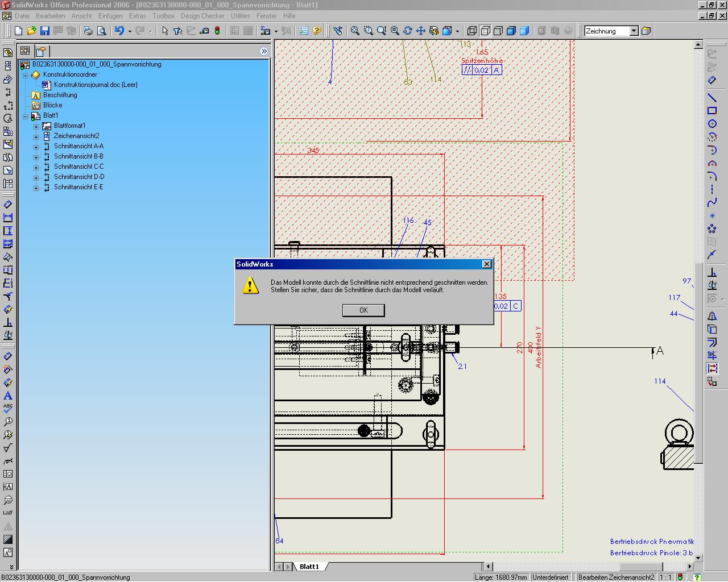
Task: Collapse the Konstruktionsordner tree node
Action: [26, 75]
